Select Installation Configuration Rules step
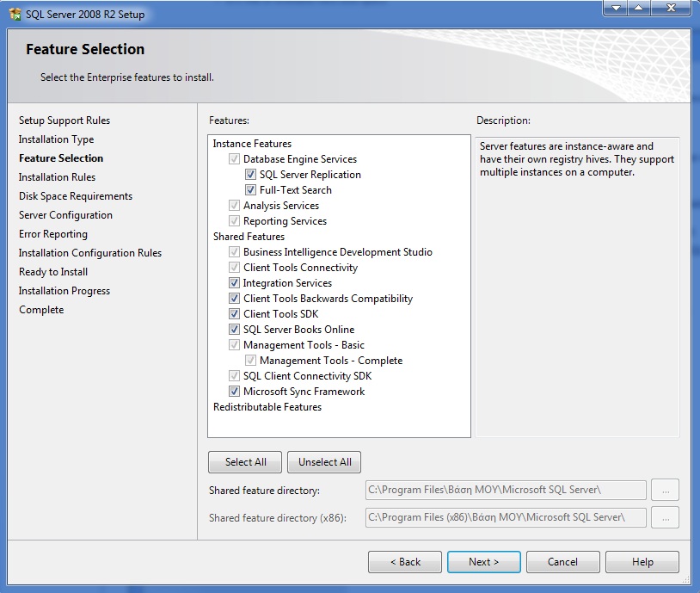This screenshot has height=593, width=700. click(90, 253)
